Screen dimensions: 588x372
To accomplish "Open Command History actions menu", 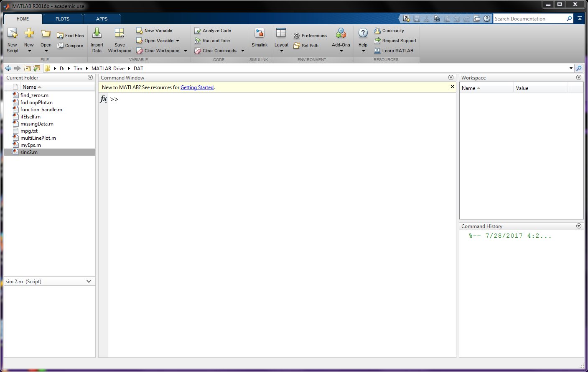I will pos(579,226).
